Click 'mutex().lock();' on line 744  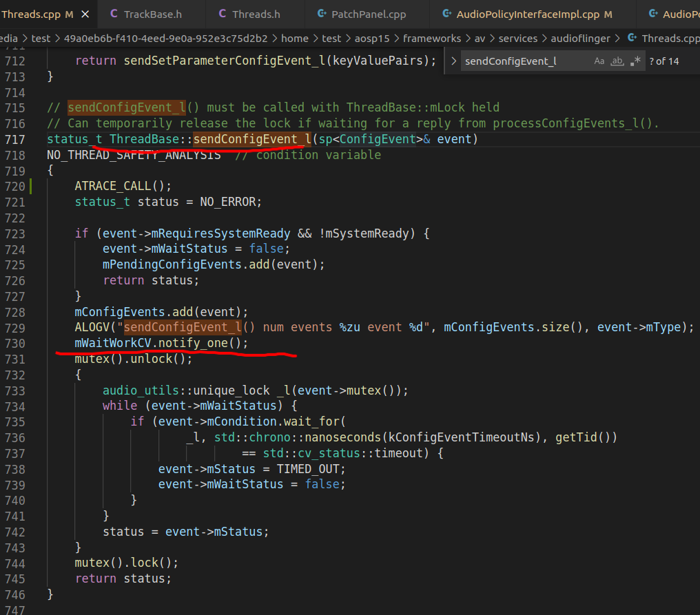coord(126,563)
